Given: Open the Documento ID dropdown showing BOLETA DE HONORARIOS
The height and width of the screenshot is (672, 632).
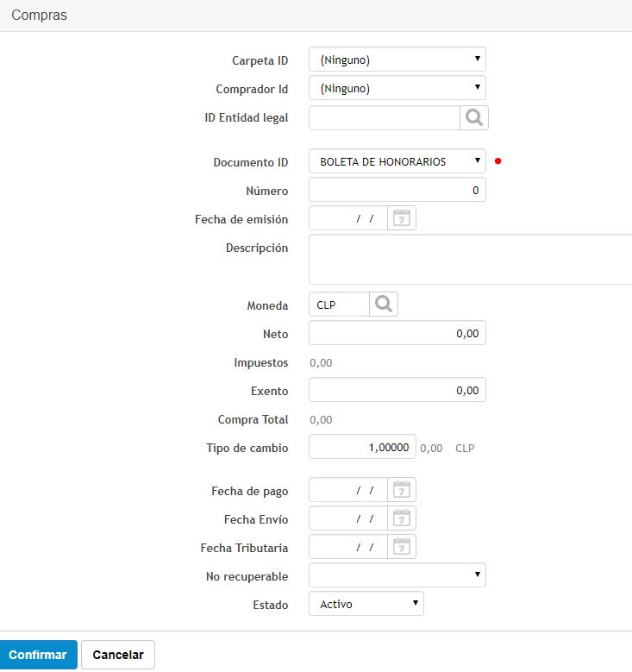Looking at the screenshot, I should 397,161.
